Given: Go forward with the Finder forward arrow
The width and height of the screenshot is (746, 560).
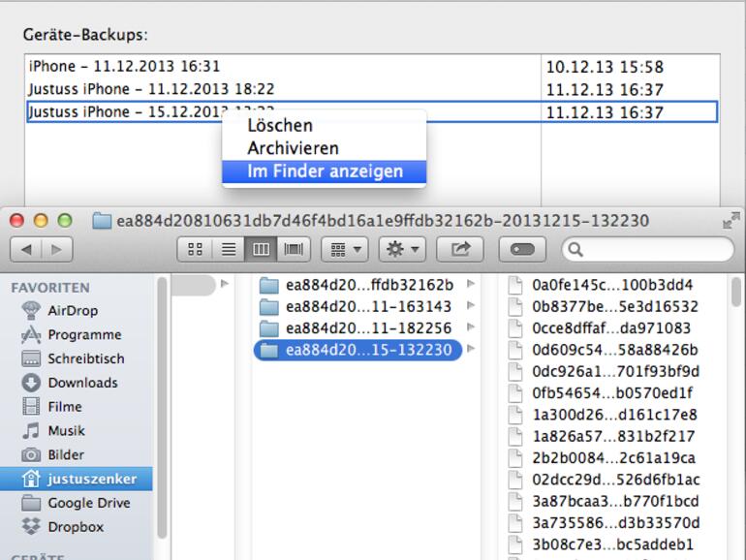Looking at the screenshot, I should pyautogui.click(x=57, y=249).
